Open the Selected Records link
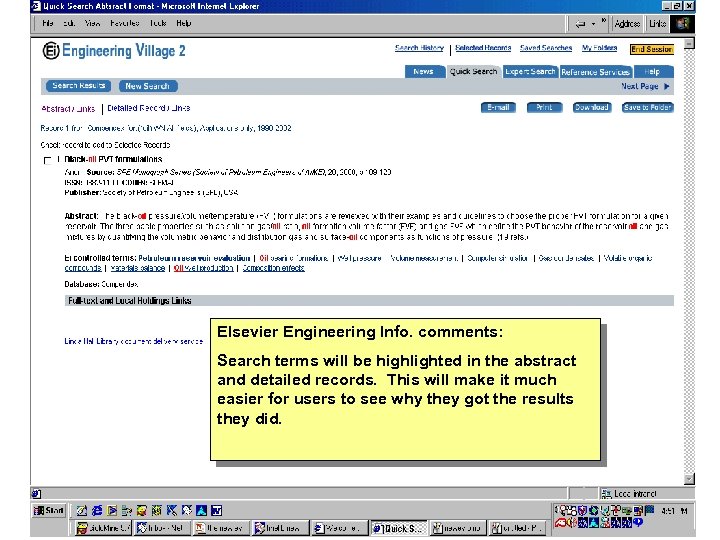The width and height of the screenshot is (720, 540). tap(483, 48)
